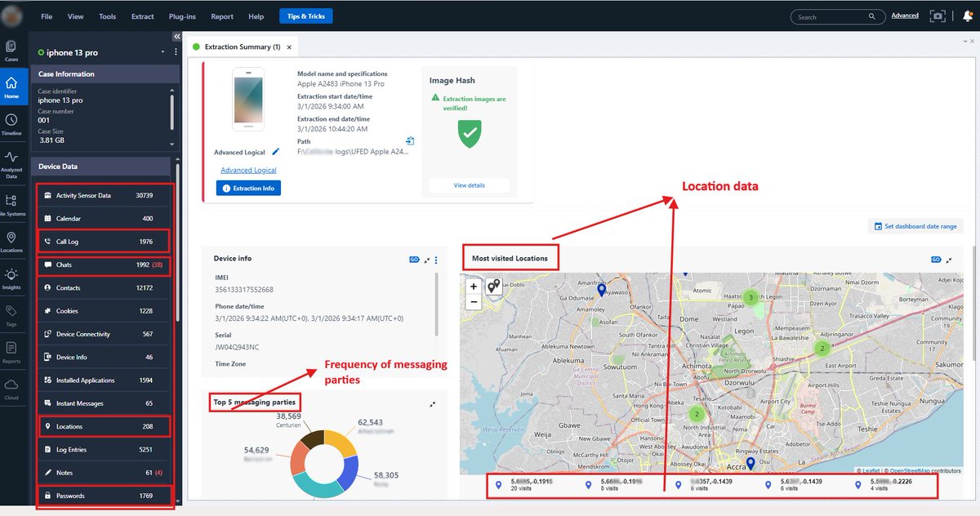Click the Case Information scroll down arrow
The image size is (980, 516).
172,143
